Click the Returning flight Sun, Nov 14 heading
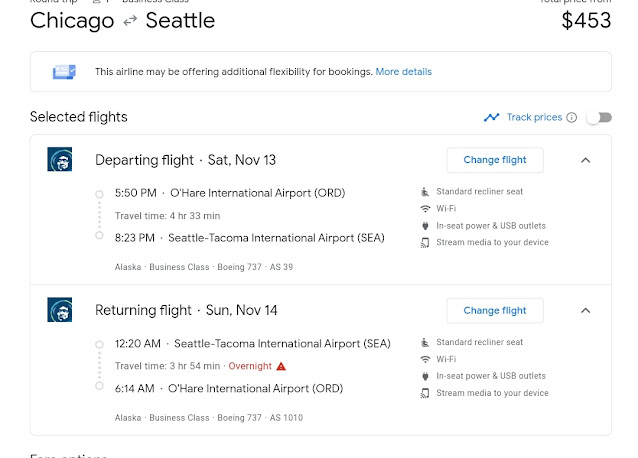This screenshot has height=458, width=638. 185,310
